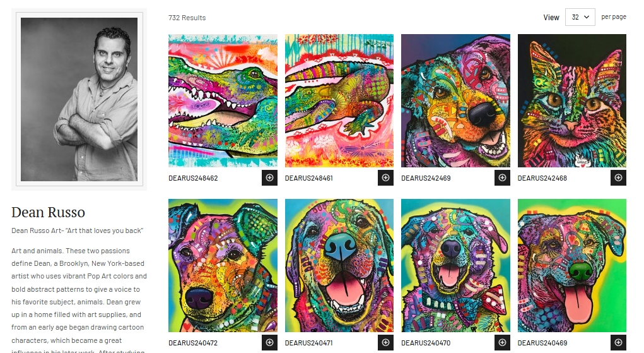Viewport: 644px width, 353px height.
Task: Open the dog with blue nose artwork
Action: [x=339, y=265]
